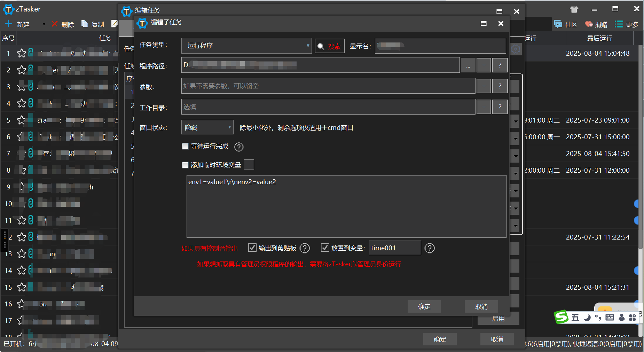Image resolution: width=644 pixels, height=352 pixels.
Task: Uncheck the 输出到剪贴板 checkbox
Action: coord(252,248)
